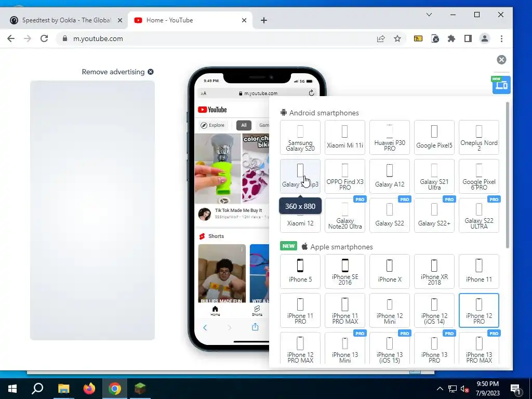Open the Chrome profile avatar
Image resolution: width=532 pixels, height=399 pixels.
click(x=485, y=38)
